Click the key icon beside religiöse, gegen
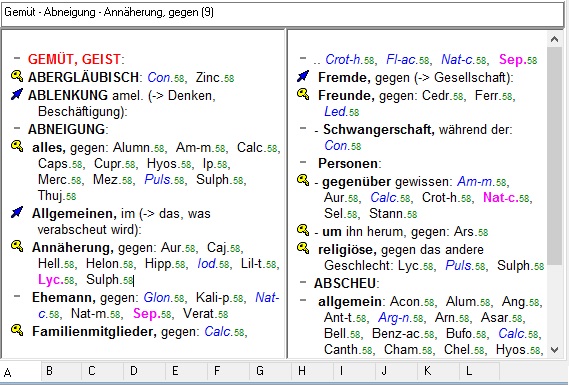Image resolution: width=569 pixels, height=385 pixels. pos(303,248)
